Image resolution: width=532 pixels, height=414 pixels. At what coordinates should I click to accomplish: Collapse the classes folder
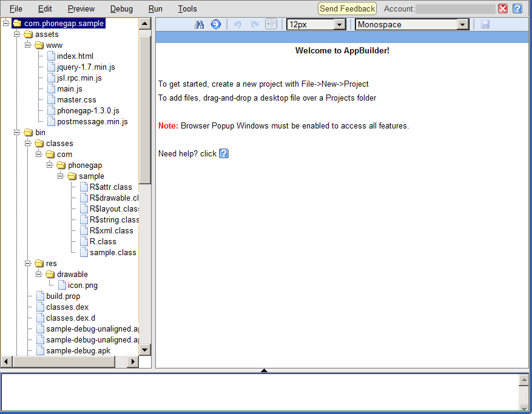coord(28,144)
